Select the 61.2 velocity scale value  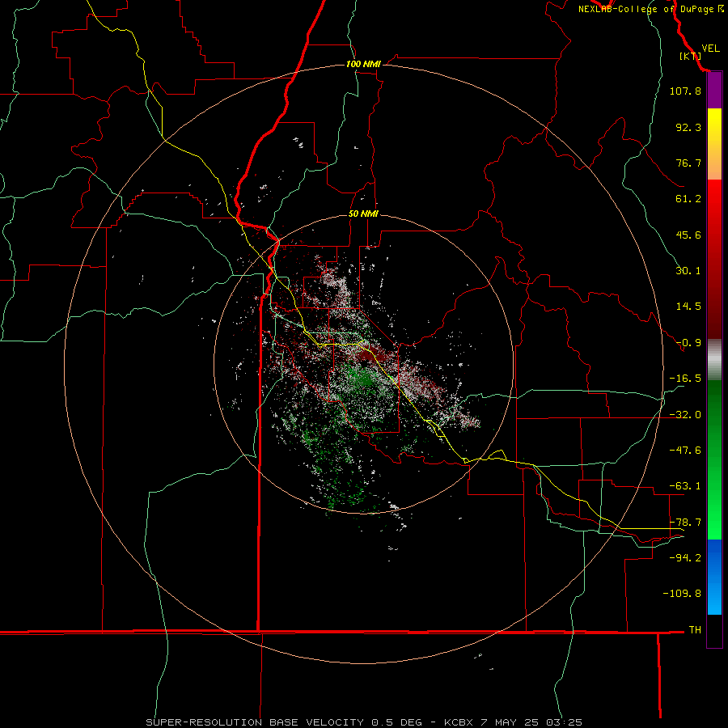tap(688, 199)
